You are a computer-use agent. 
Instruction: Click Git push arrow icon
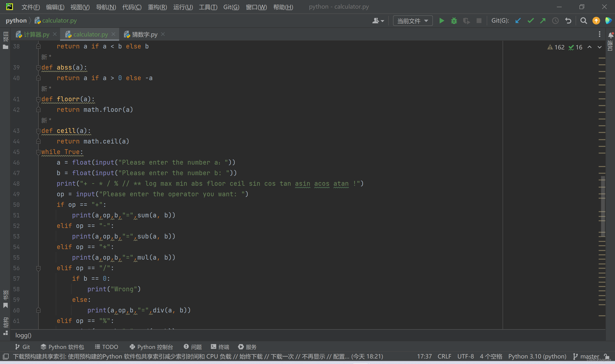pos(543,21)
